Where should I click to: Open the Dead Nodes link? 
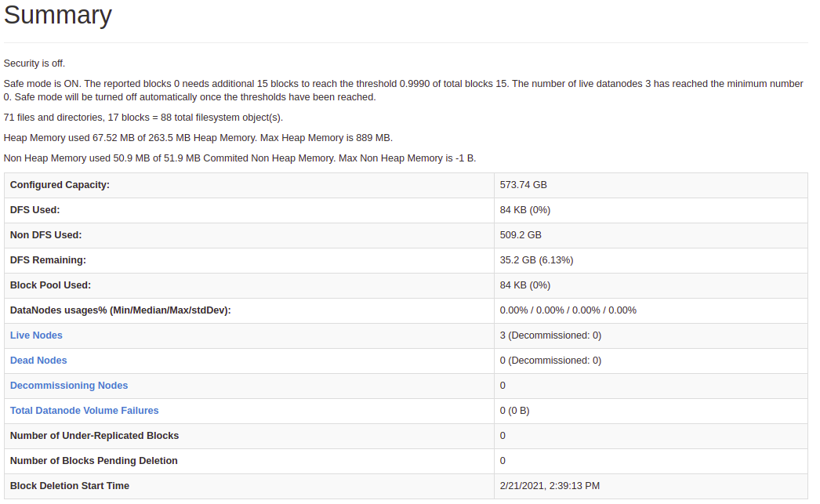[x=38, y=361]
